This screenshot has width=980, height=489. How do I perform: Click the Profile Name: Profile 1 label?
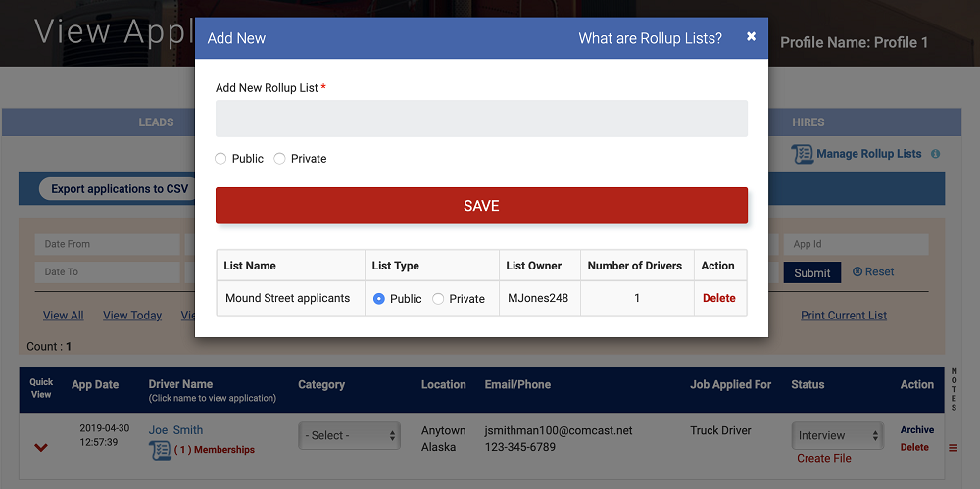tap(855, 42)
